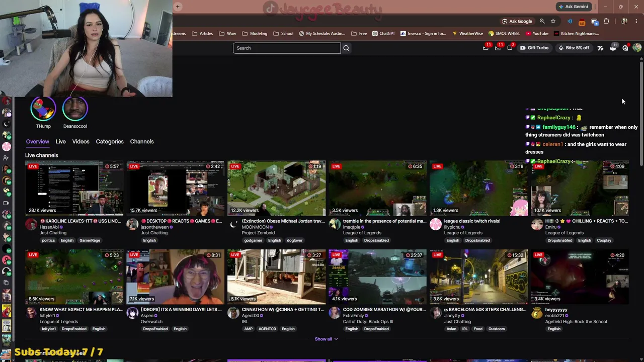Open HasanAbi live stream thumbnail
This screenshot has width=644, height=362.
pyautogui.click(x=74, y=188)
